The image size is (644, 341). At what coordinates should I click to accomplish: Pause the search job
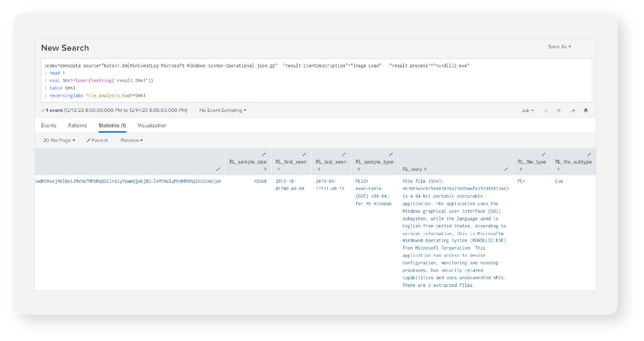[546, 110]
